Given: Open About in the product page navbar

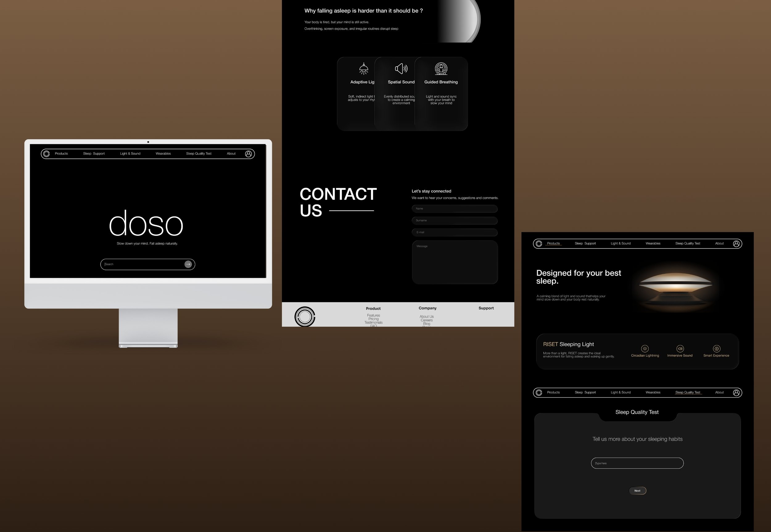Looking at the screenshot, I should (719, 244).
